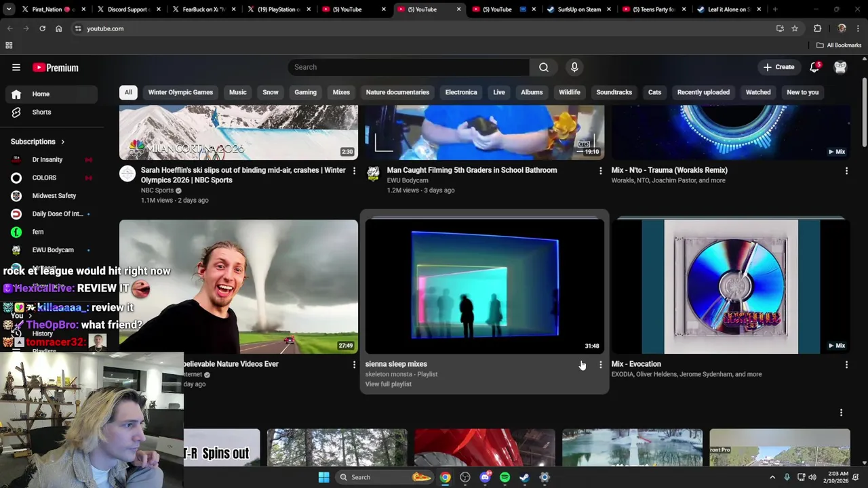Open Dr Insanity subscription channel
The width and height of the screenshot is (868, 488).
[50, 160]
